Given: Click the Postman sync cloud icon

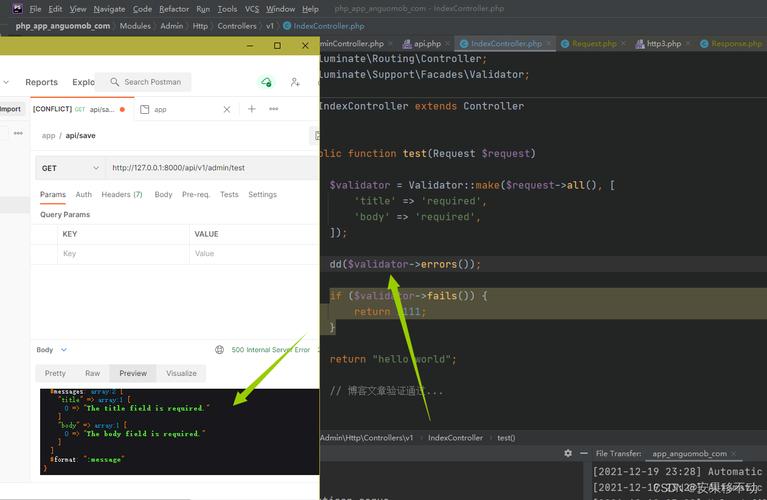Looking at the screenshot, I should (x=266, y=82).
